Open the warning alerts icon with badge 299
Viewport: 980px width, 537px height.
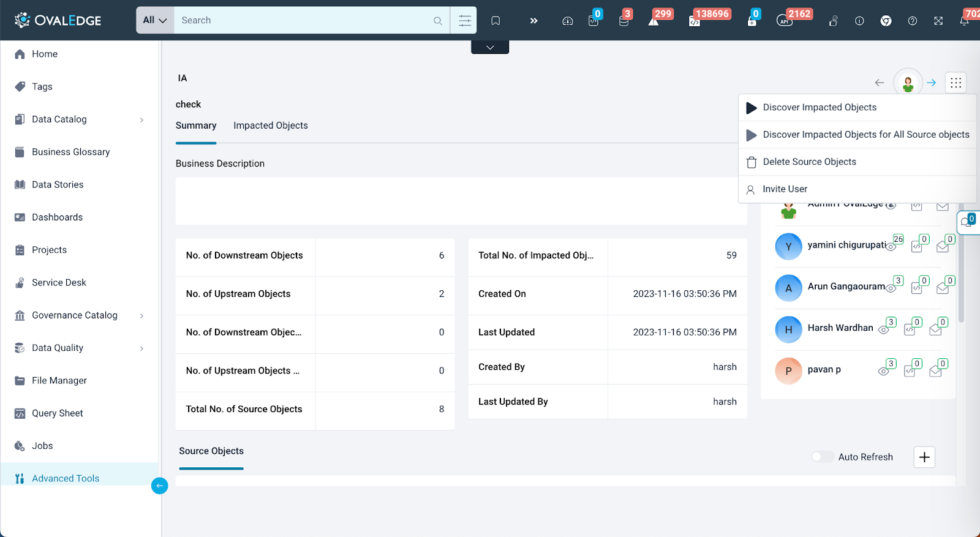coord(654,21)
